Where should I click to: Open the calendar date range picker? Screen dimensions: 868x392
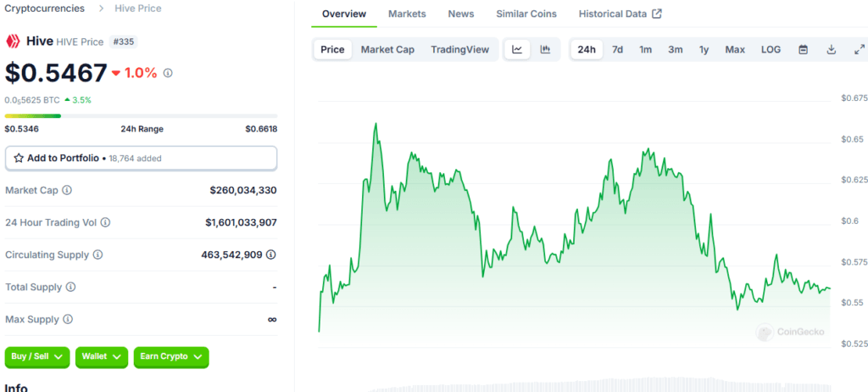point(804,49)
